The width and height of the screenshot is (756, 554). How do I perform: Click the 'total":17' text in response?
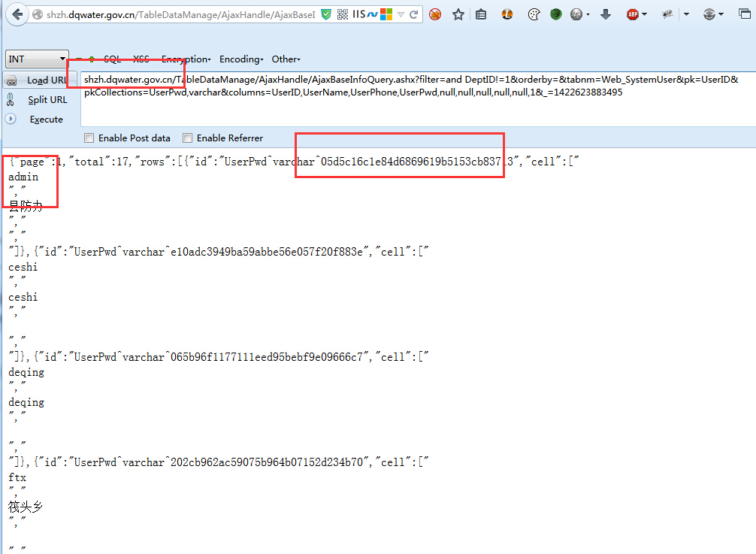[x=100, y=162]
